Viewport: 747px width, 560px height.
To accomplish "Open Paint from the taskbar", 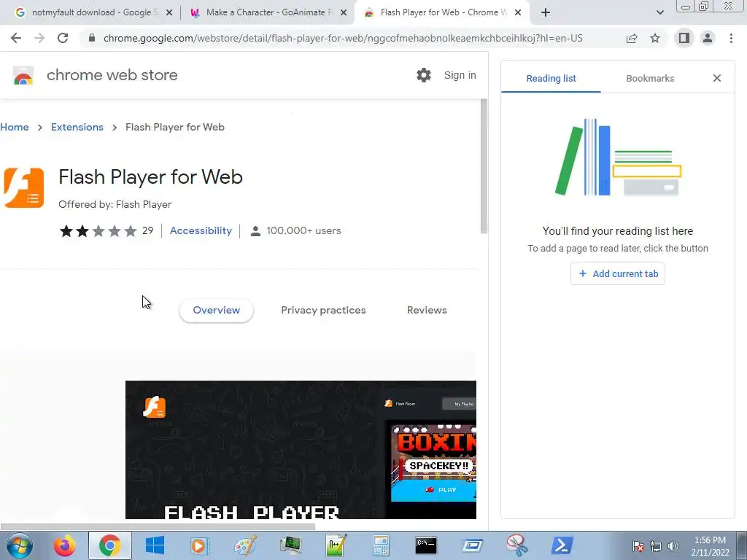I will tap(245, 545).
